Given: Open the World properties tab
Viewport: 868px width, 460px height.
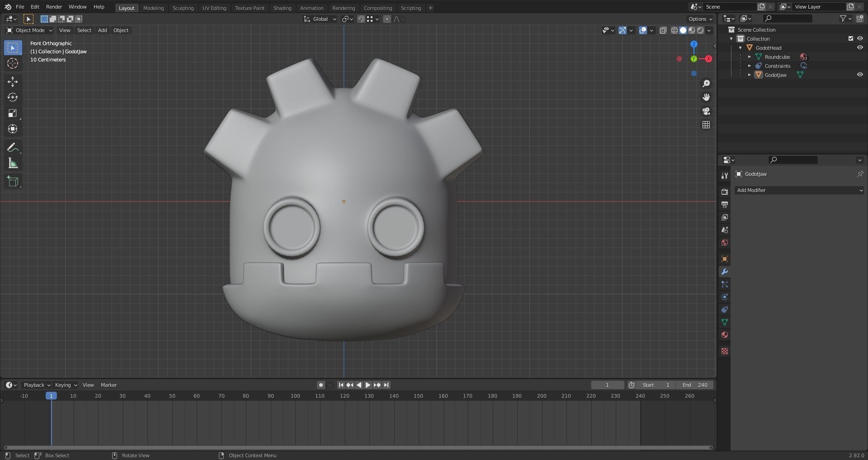Looking at the screenshot, I should (x=725, y=243).
